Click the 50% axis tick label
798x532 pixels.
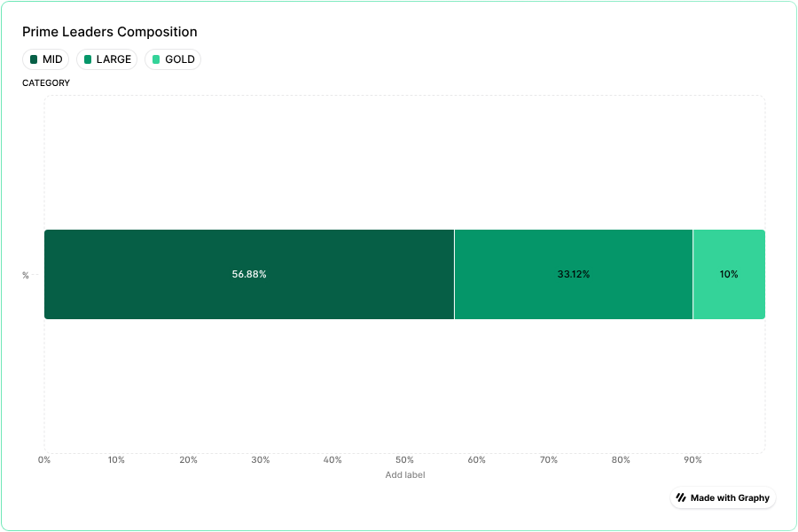click(404, 460)
